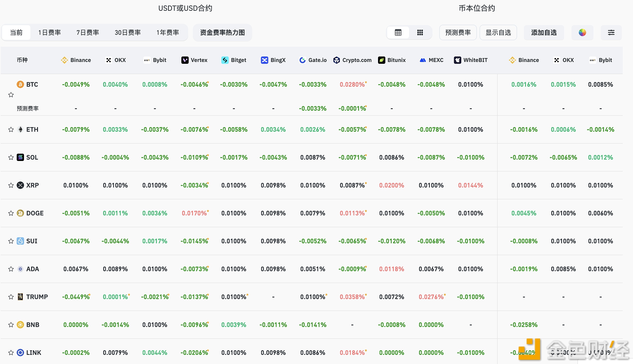Click the WhiteBIT exchange icon

458,60
